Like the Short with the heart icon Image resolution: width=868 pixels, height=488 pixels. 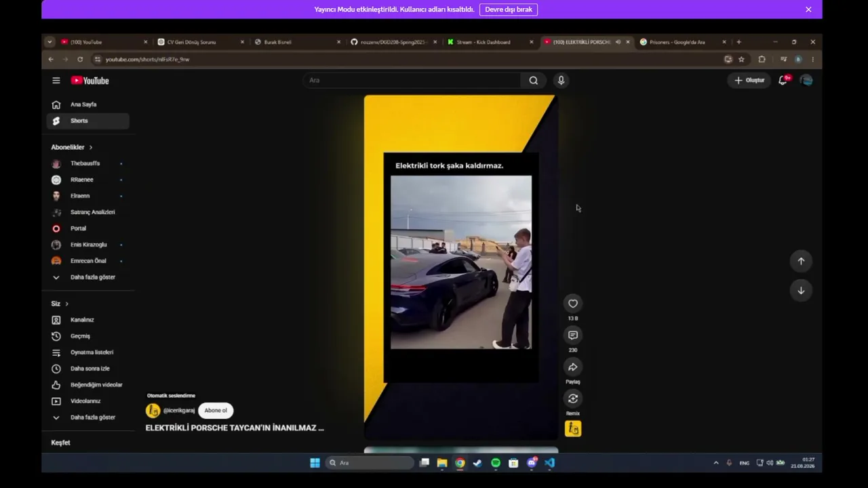(x=573, y=304)
